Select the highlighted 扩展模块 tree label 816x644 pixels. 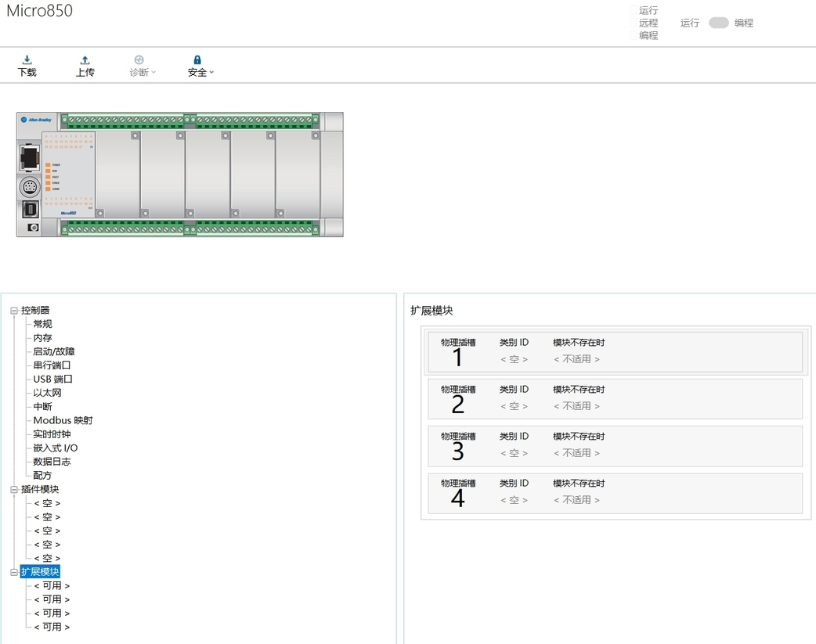click(x=40, y=572)
